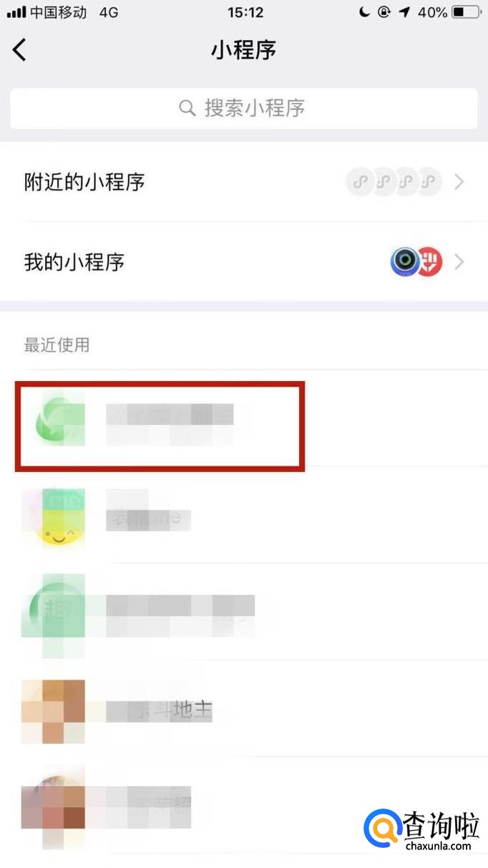Open the 我的小程序 row
Viewport: 488px width, 868px height.
(244, 262)
